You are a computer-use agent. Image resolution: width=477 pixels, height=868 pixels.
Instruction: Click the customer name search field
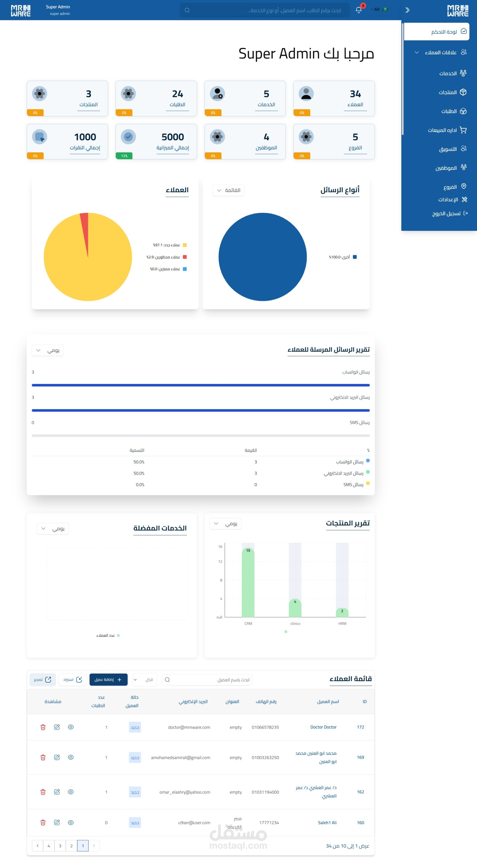[207, 680]
